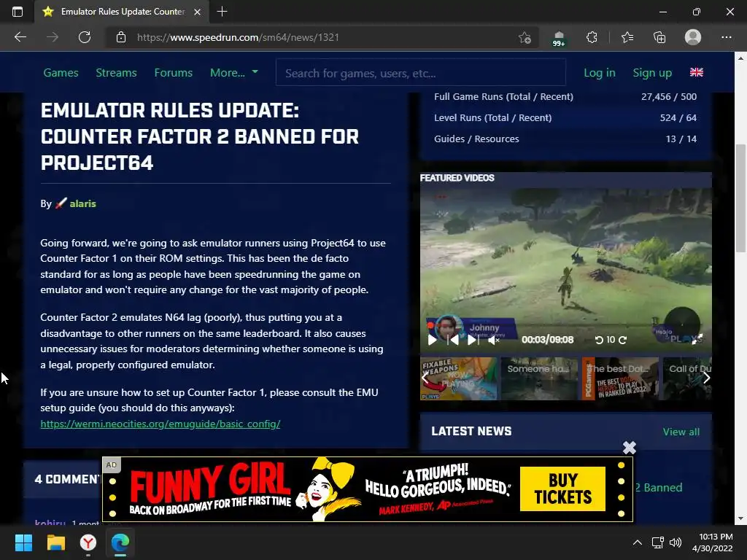Open the browser profile avatar
Image resolution: width=747 pixels, height=560 pixels.
click(x=693, y=37)
